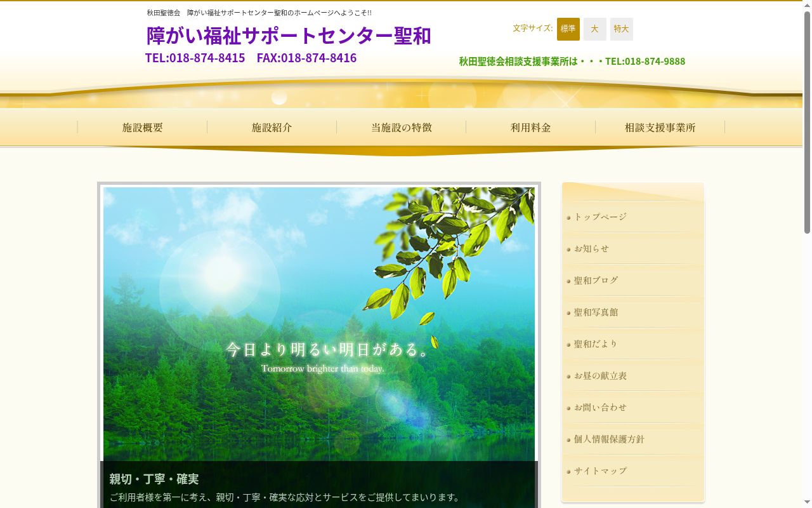The height and width of the screenshot is (508, 812).
Task: Set font size to 標準
Action: (x=568, y=29)
